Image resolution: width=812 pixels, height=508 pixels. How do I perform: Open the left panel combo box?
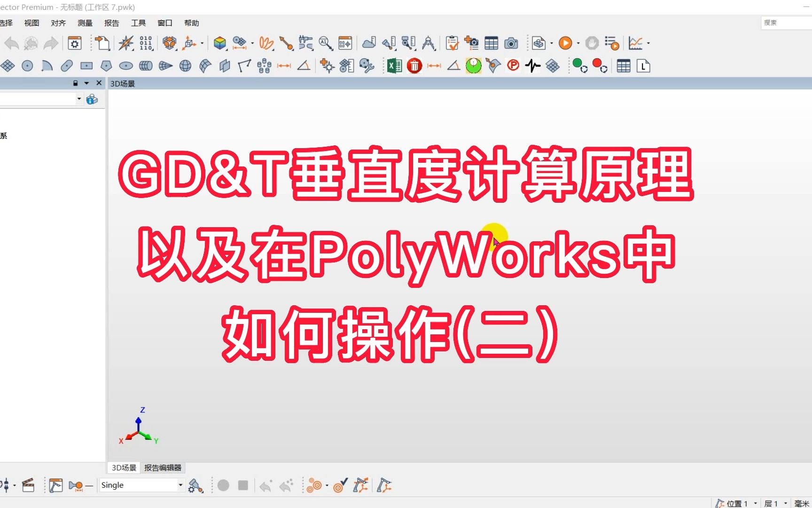pyautogui.click(x=41, y=99)
